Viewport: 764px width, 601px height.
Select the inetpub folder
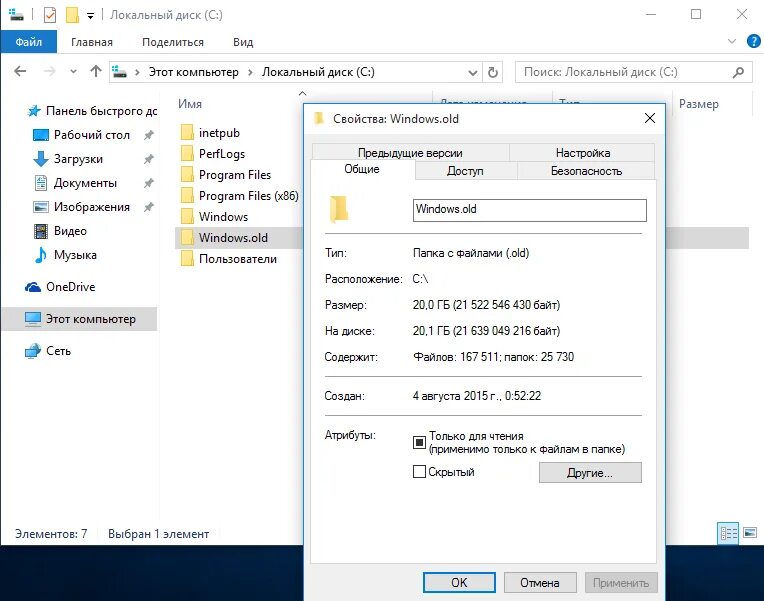tap(210, 133)
